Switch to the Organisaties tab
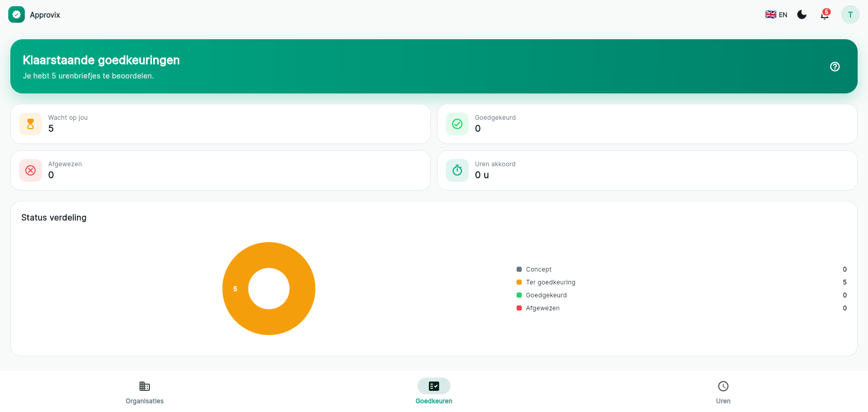This screenshot has height=412, width=868. coord(145,392)
